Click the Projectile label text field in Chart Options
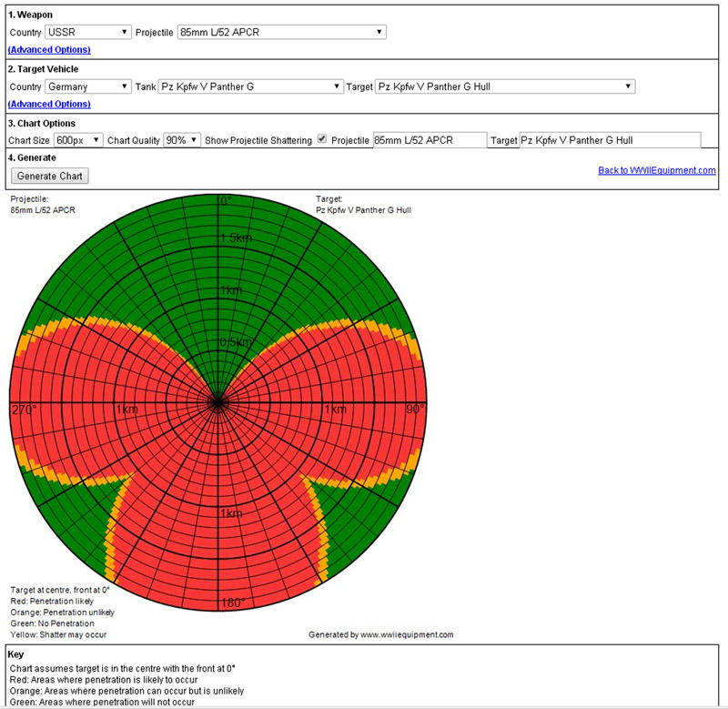The image size is (728, 709). [x=430, y=140]
